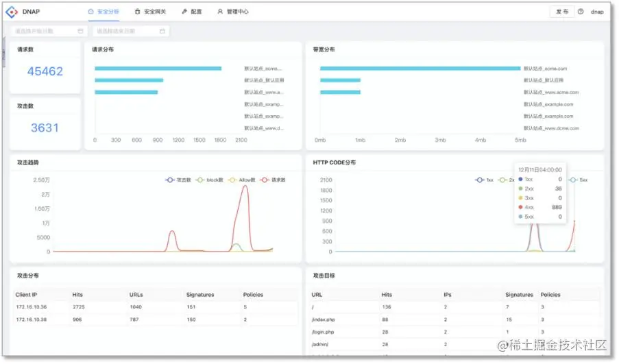Toggle the 1xx legend series
619x364 pixels.
click(484, 180)
